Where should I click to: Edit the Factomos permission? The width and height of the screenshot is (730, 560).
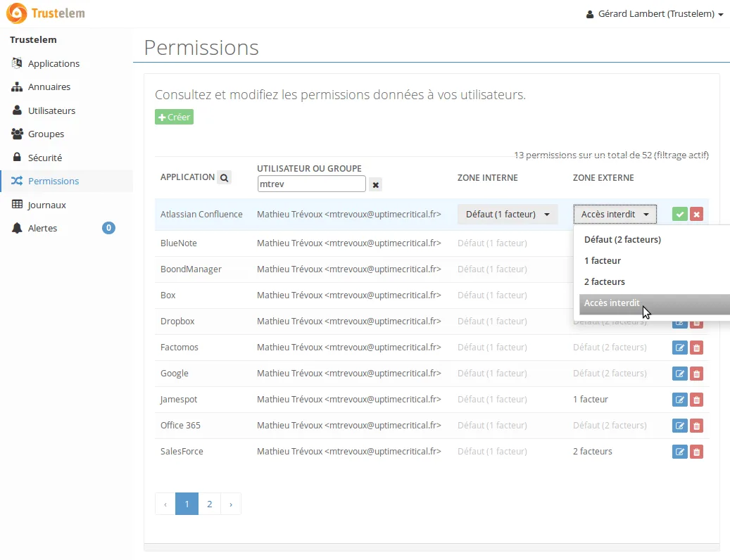(680, 348)
